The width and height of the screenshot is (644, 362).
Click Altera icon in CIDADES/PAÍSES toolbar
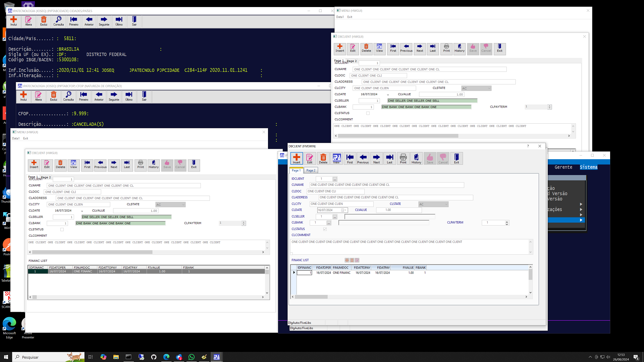[x=29, y=21]
